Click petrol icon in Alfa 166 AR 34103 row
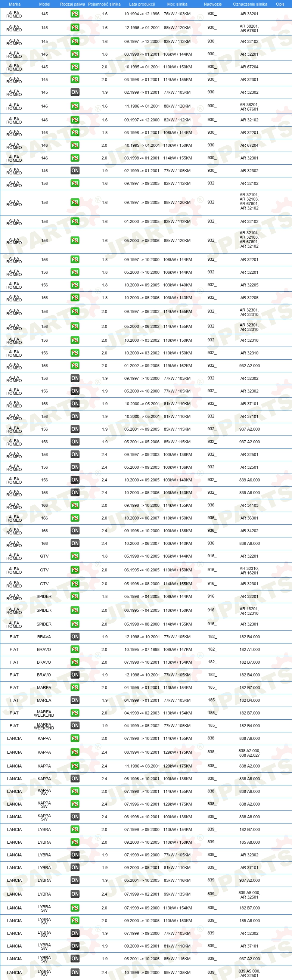Viewport: 292px width, 980px height. (75, 505)
